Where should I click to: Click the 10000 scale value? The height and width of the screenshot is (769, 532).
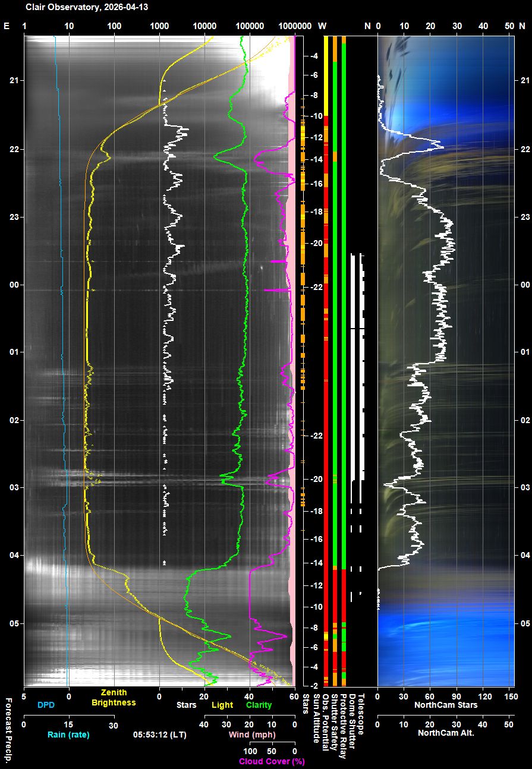click(x=204, y=26)
